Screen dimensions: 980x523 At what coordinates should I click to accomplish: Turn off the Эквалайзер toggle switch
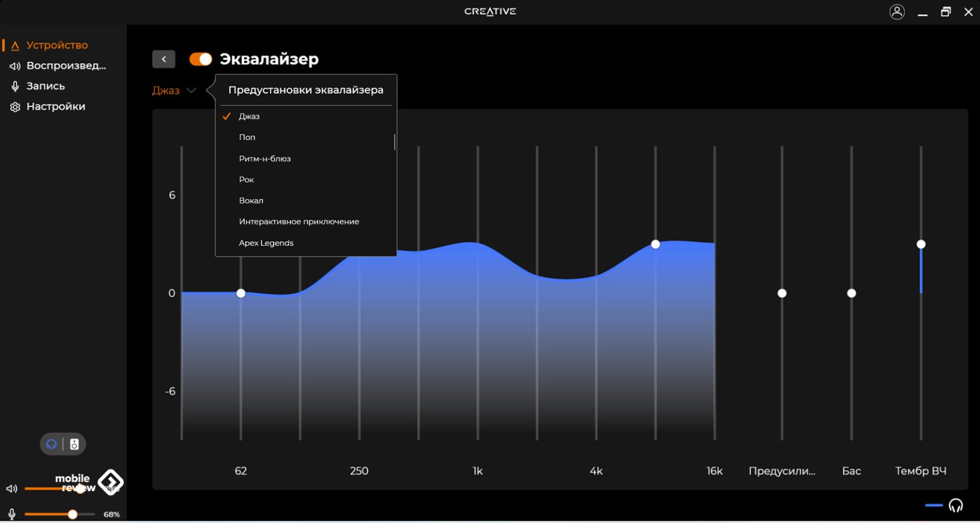(200, 59)
